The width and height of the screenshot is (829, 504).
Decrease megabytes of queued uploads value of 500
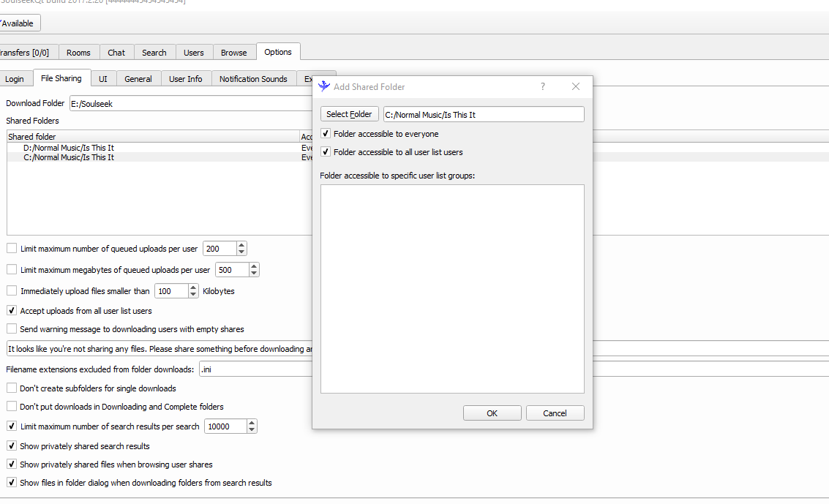254,273
